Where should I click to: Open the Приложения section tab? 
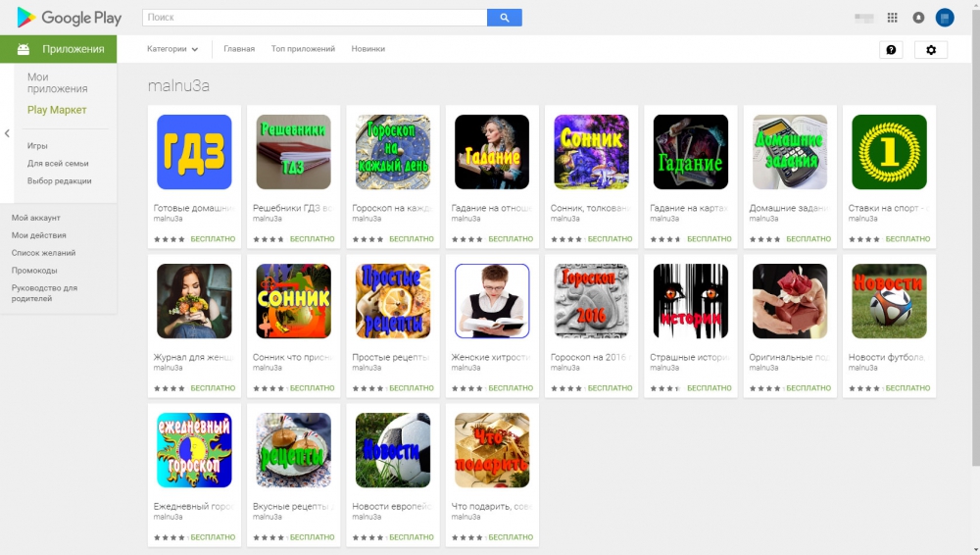[x=58, y=49]
